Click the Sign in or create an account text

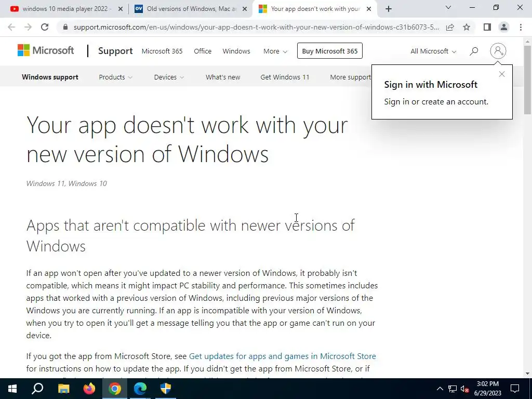click(436, 102)
